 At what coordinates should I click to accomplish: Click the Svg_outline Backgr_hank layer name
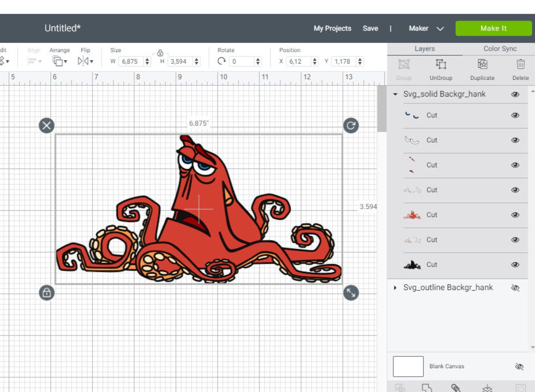(x=448, y=287)
